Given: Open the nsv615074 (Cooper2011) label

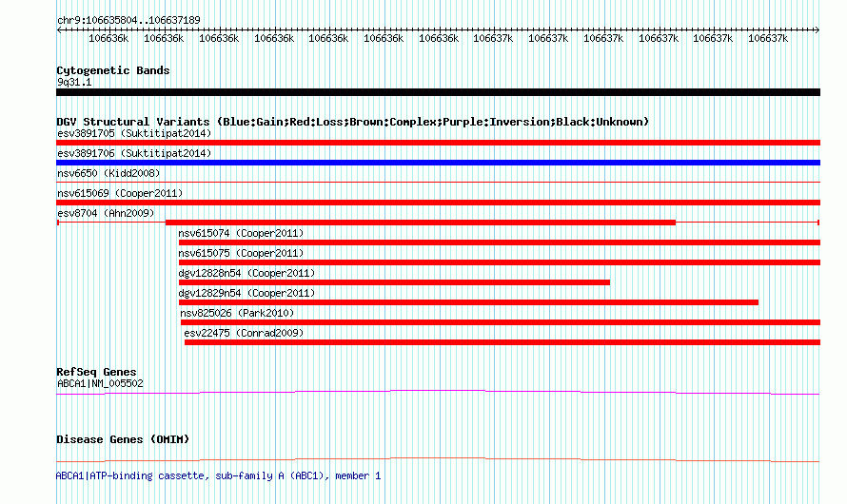Looking at the screenshot, I should (x=241, y=233).
